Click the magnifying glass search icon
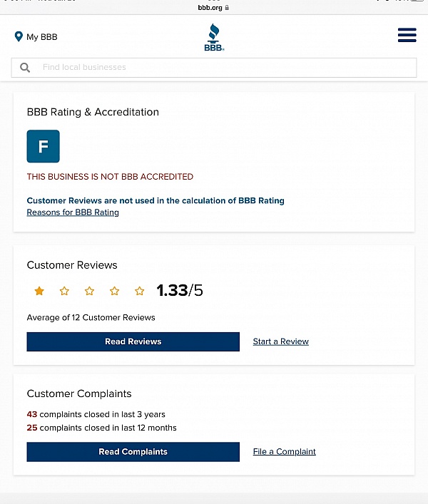Viewport: 428px width, 504px height. pos(25,68)
